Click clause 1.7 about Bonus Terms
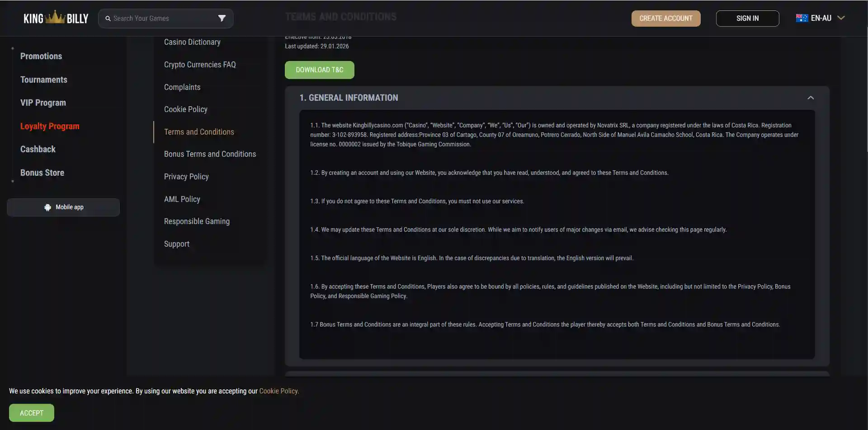This screenshot has height=430, width=868. pos(545,325)
